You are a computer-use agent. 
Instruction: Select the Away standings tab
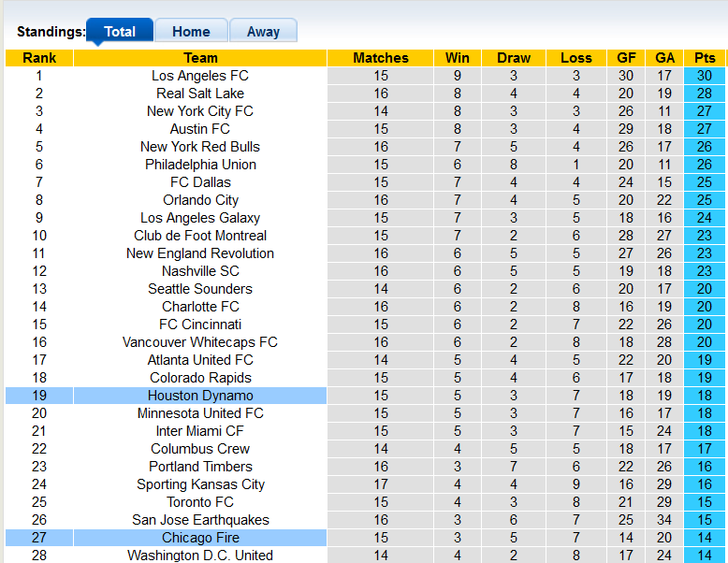[263, 31]
